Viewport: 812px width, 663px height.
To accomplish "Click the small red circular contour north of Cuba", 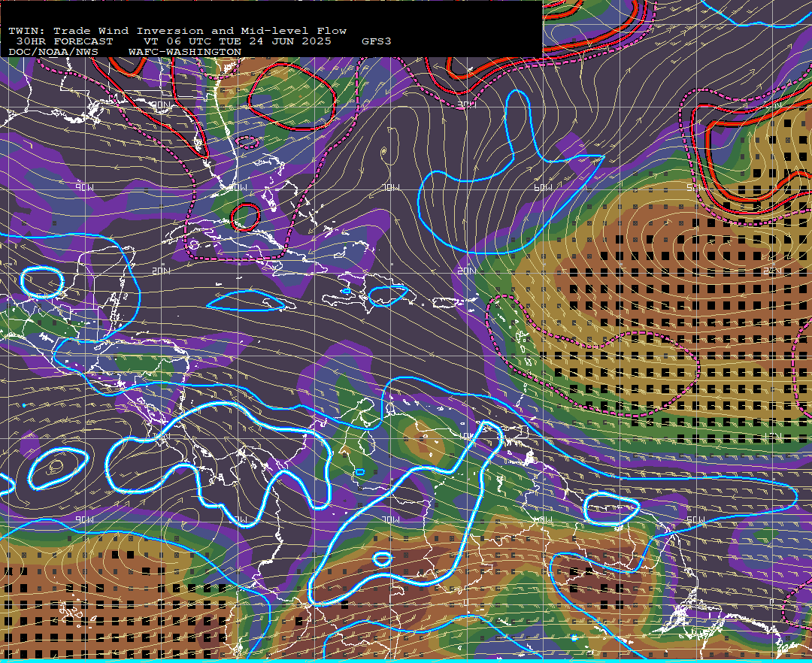I will point(245,216).
